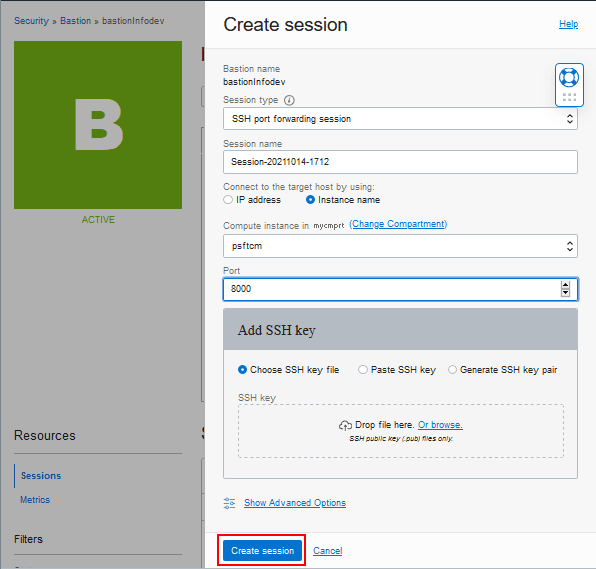This screenshot has height=569, width=596.
Task: Click the upload cloud icon in drop area
Action: [x=345, y=425]
